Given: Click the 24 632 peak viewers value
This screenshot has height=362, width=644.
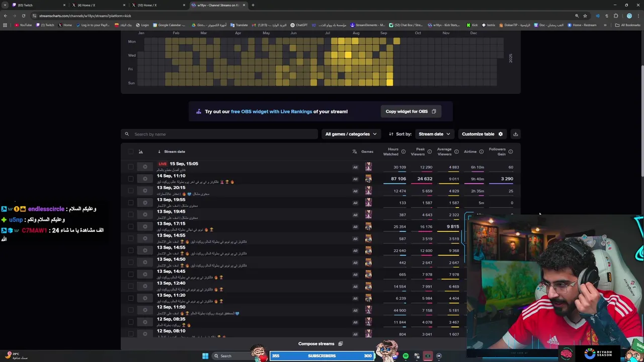Looking at the screenshot, I should pyautogui.click(x=425, y=179).
